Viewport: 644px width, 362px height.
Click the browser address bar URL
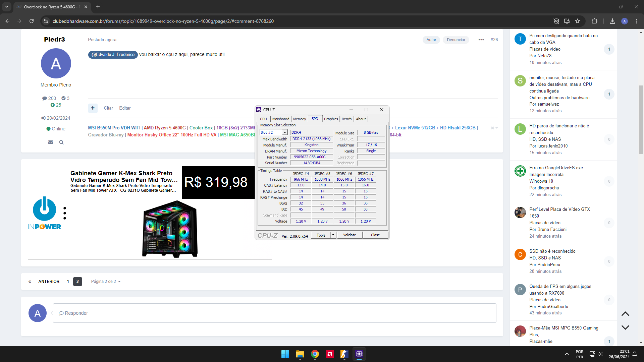pyautogui.click(x=163, y=21)
